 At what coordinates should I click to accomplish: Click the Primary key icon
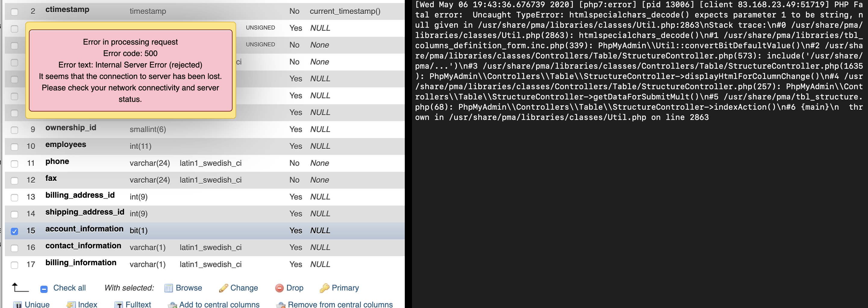[x=324, y=288]
